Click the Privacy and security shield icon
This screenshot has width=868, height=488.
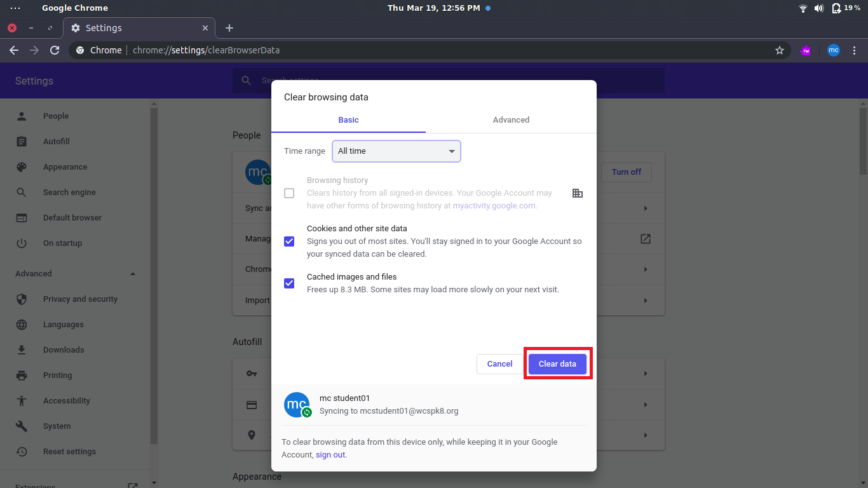[x=22, y=299]
